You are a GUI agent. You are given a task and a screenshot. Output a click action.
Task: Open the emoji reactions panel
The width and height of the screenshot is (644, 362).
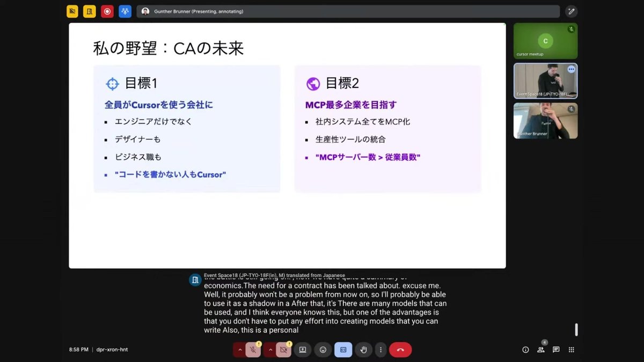pyautogui.click(x=323, y=349)
